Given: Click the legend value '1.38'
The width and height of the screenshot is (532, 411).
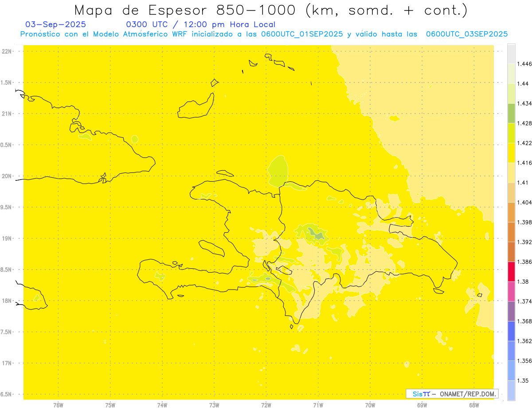Looking at the screenshot, I should 523,282.
